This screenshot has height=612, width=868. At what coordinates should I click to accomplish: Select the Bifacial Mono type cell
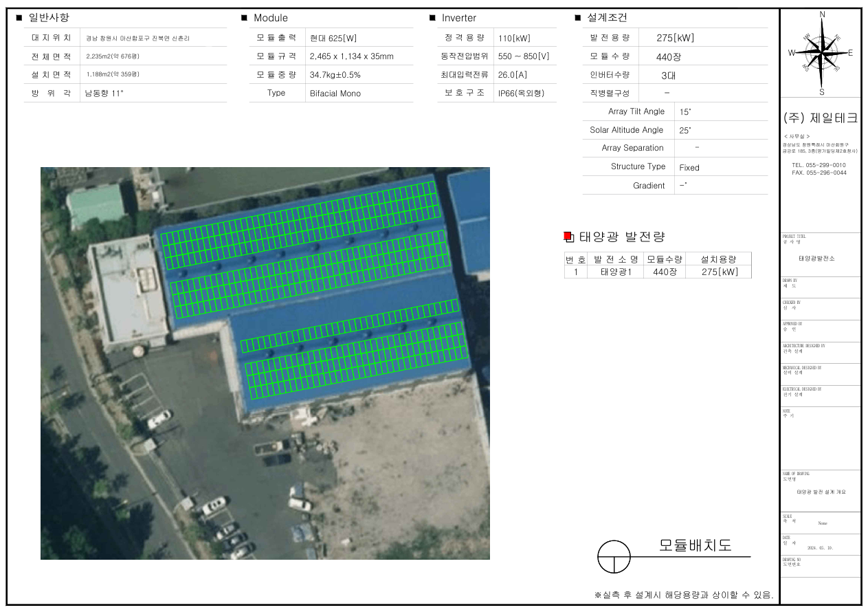point(335,94)
